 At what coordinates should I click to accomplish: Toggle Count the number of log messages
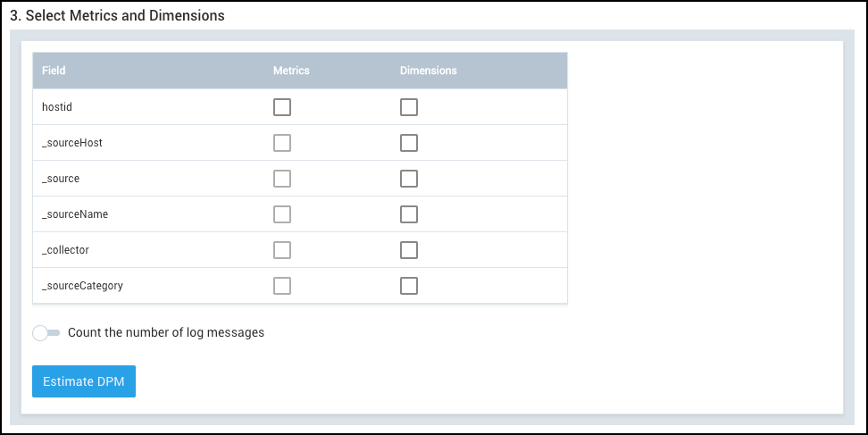46,333
